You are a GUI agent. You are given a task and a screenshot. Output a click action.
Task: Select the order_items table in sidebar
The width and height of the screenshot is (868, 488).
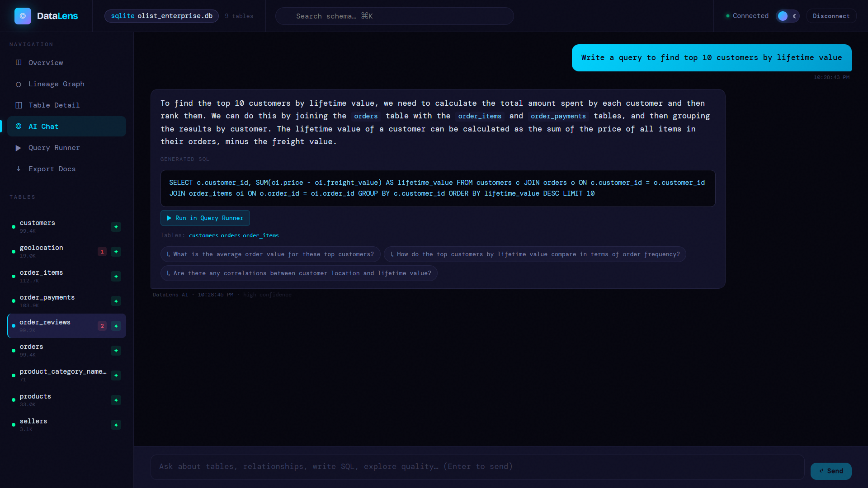click(66, 277)
